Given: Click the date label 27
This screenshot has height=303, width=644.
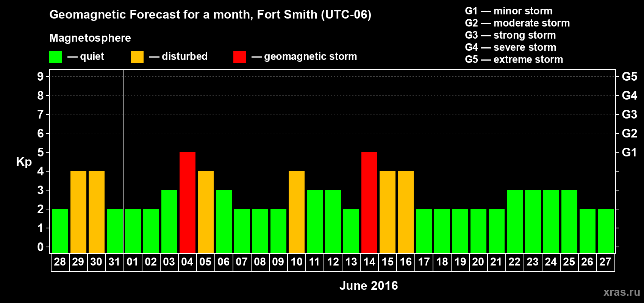Looking at the screenshot, I should pyautogui.click(x=605, y=262).
